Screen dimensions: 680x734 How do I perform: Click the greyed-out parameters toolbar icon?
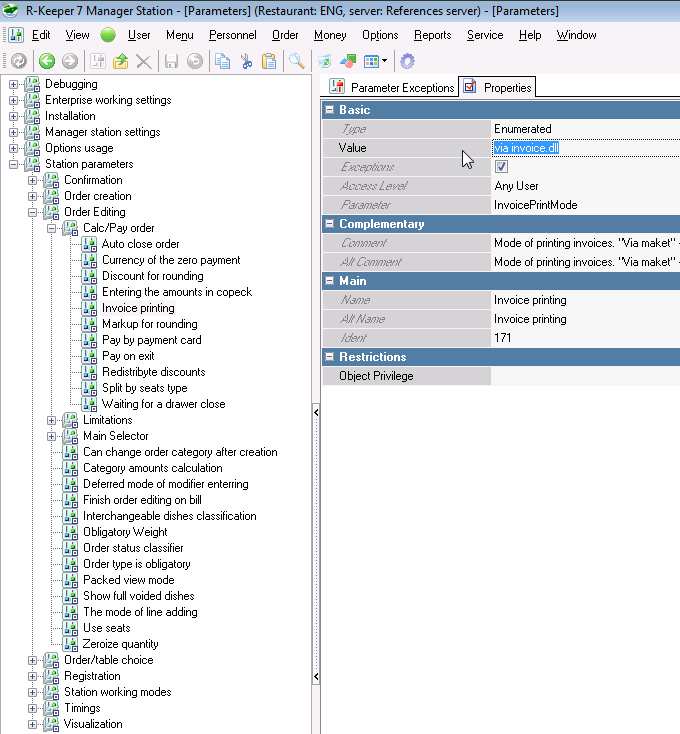pos(98,61)
